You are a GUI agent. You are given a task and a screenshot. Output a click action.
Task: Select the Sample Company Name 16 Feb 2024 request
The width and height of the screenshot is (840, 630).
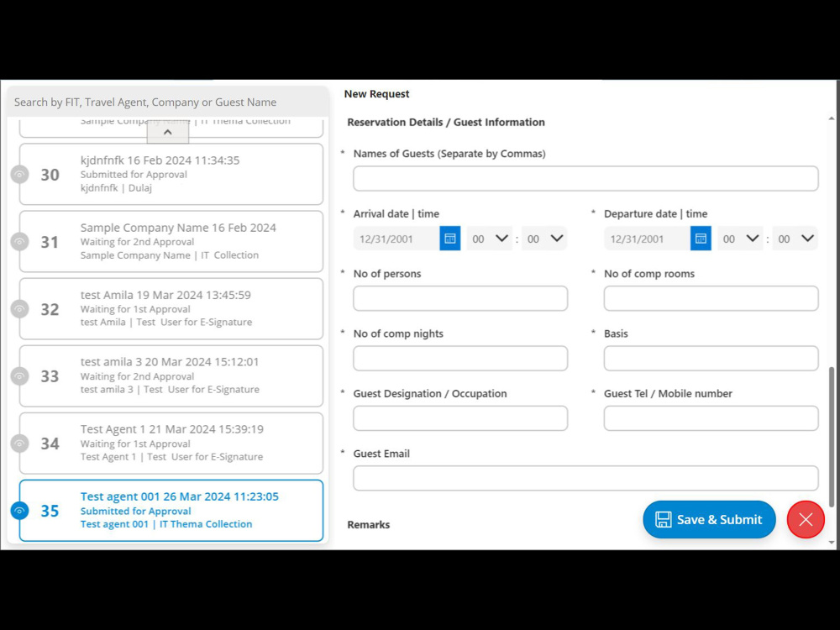(171, 242)
